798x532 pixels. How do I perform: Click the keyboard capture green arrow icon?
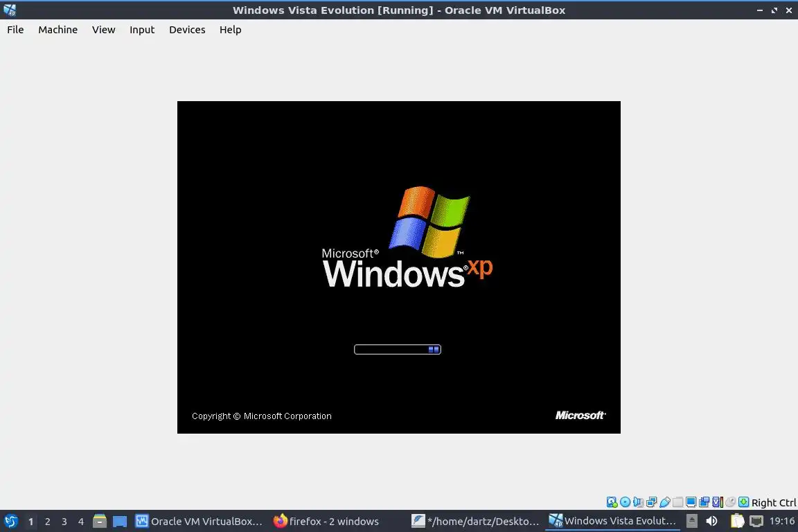point(743,502)
